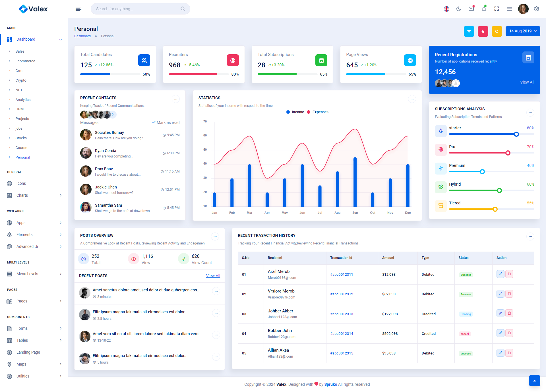Toggle sidebar with hamburger icon
The width and height of the screenshot is (546, 392).
coord(78,9)
